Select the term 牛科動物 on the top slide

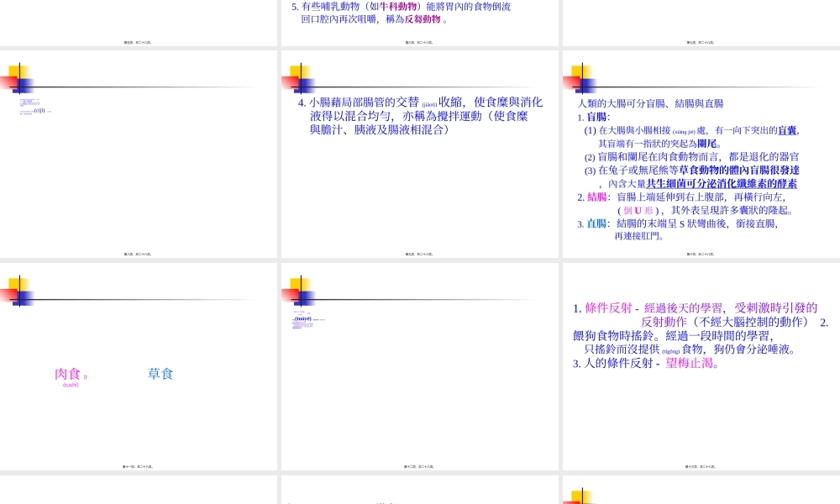point(400,7)
